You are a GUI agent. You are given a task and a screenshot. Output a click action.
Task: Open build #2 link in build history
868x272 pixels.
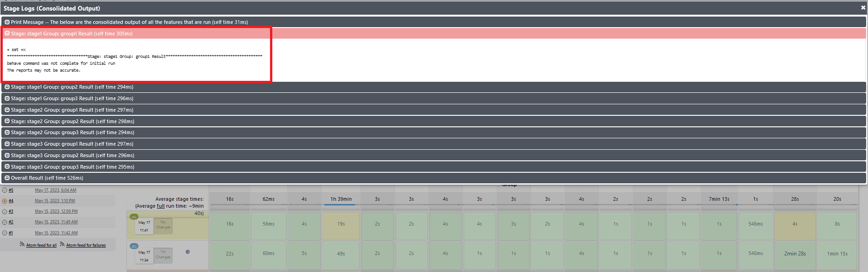[11, 222]
